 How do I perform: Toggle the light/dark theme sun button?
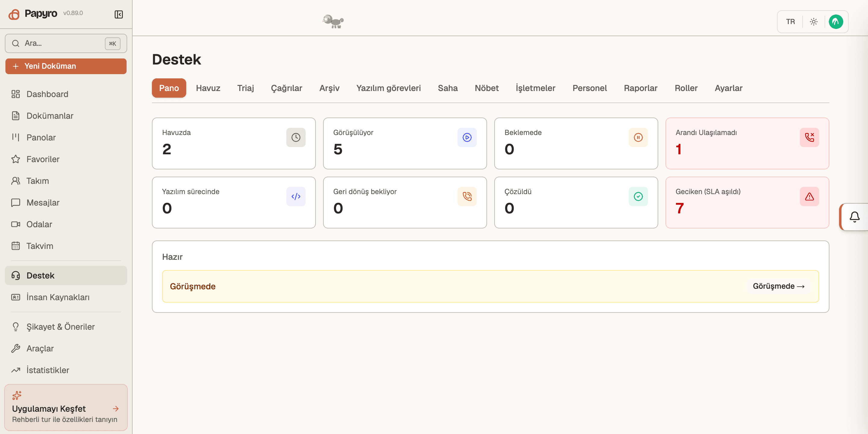pyautogui.click(x=814, y=22)
